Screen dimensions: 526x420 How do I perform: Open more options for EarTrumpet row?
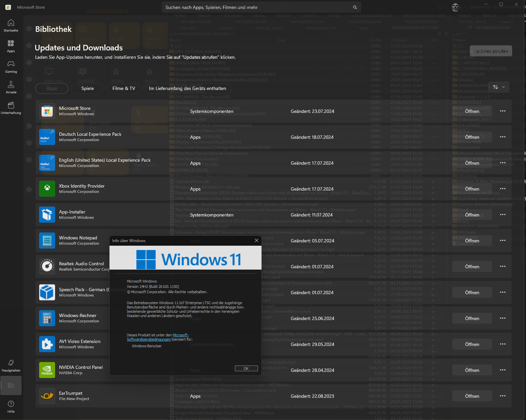[503, 396]
